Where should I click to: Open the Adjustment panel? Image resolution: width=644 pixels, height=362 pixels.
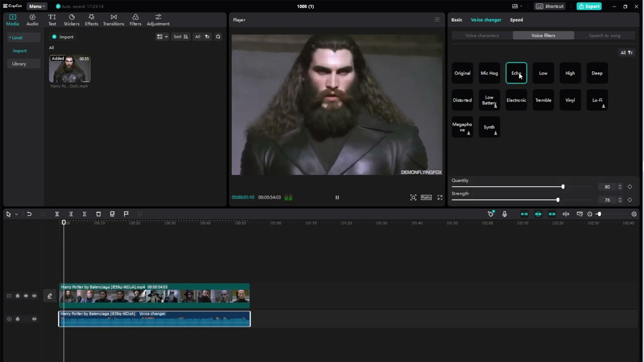coord(158,20)
